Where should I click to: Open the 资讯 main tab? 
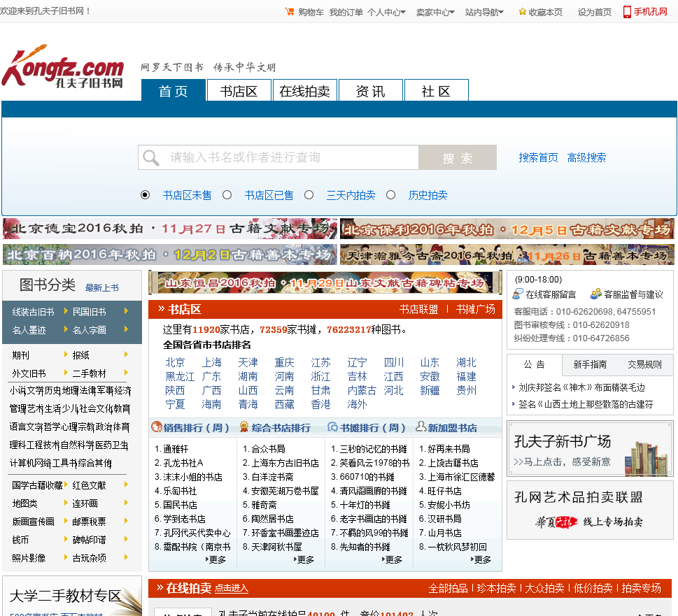click(x=371, y=91)
